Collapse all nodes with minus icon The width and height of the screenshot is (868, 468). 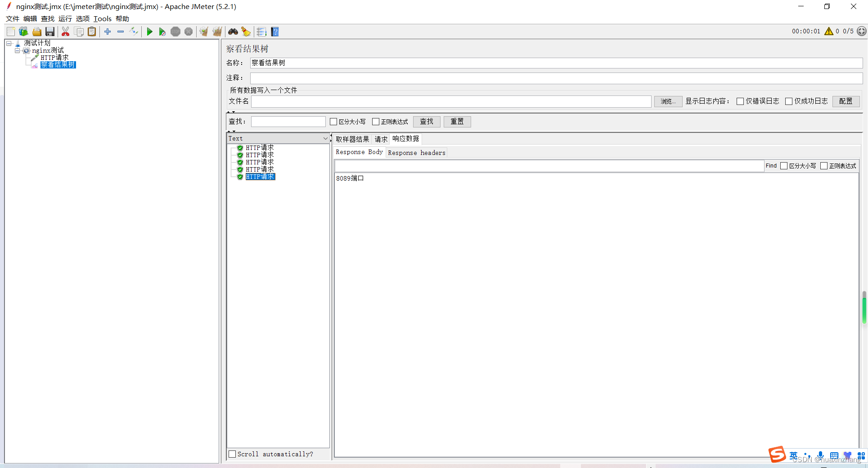tap(121, 32)
